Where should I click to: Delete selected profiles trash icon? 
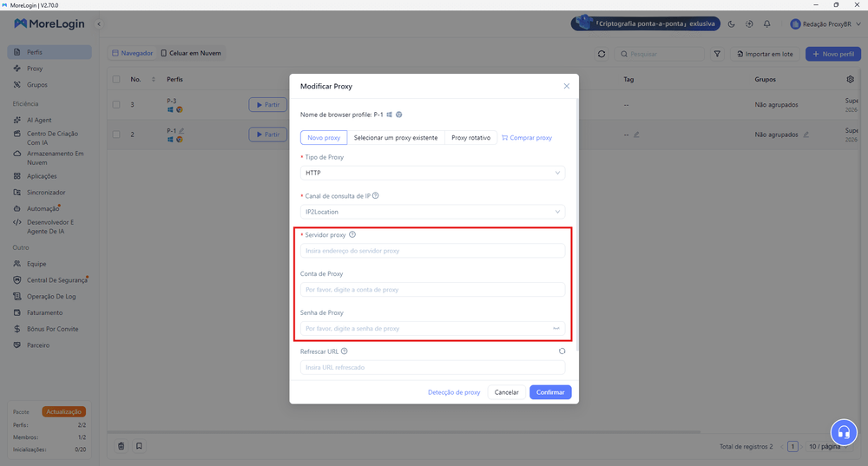point(122,446)
